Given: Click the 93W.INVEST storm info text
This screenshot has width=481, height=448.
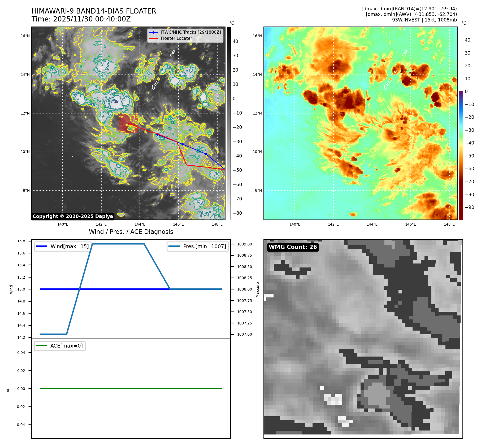Looking at the screenshot, I should [424, 20].
